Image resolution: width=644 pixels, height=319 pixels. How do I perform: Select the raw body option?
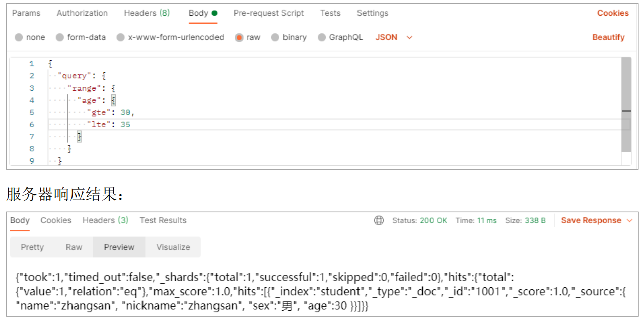pyautogui.click(x=239, y=37)
